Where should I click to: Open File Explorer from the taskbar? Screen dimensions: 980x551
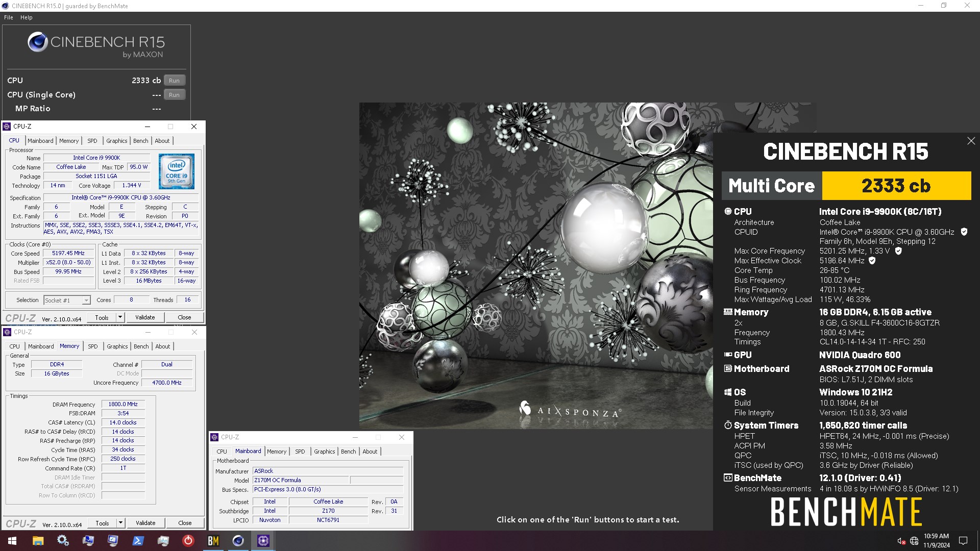38,541
